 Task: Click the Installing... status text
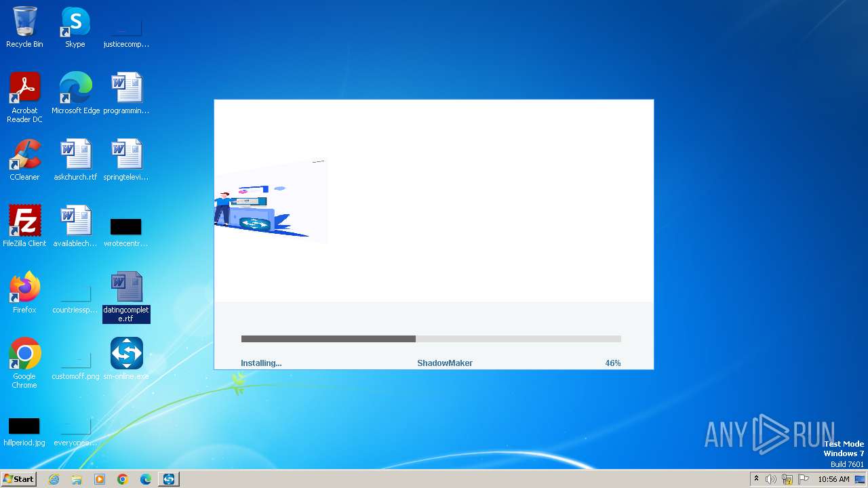(261, 363)
